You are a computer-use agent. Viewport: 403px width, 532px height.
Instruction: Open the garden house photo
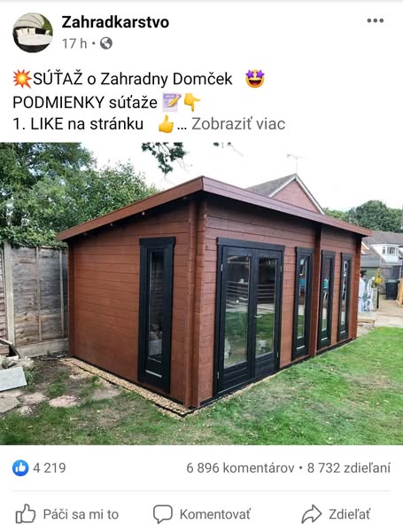coord(201,293)
